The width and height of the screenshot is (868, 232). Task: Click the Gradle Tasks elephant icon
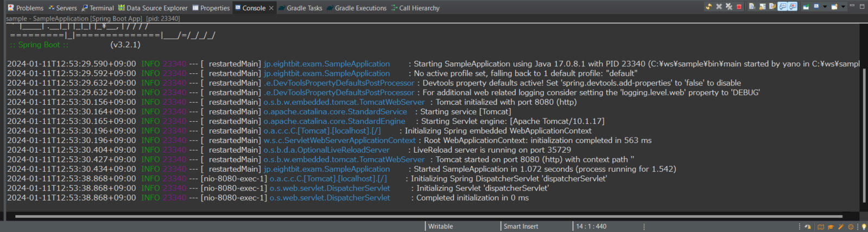[x=282, y=8]
